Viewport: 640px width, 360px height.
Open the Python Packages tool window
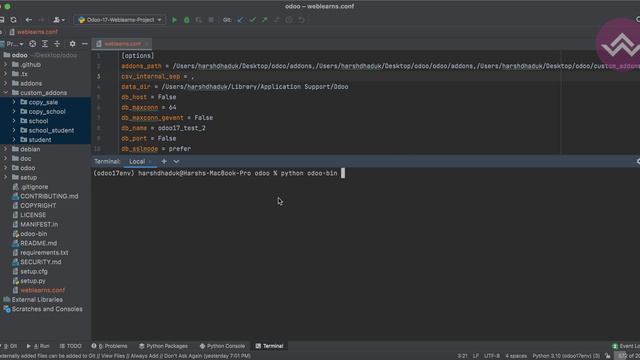pyautogui.click(x=163, y=346)
